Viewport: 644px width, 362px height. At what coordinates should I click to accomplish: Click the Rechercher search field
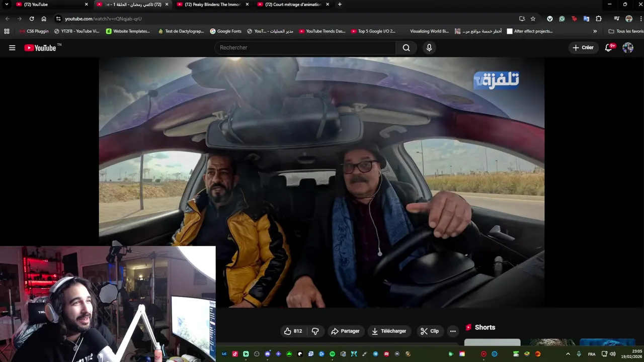tap(305, 48)
